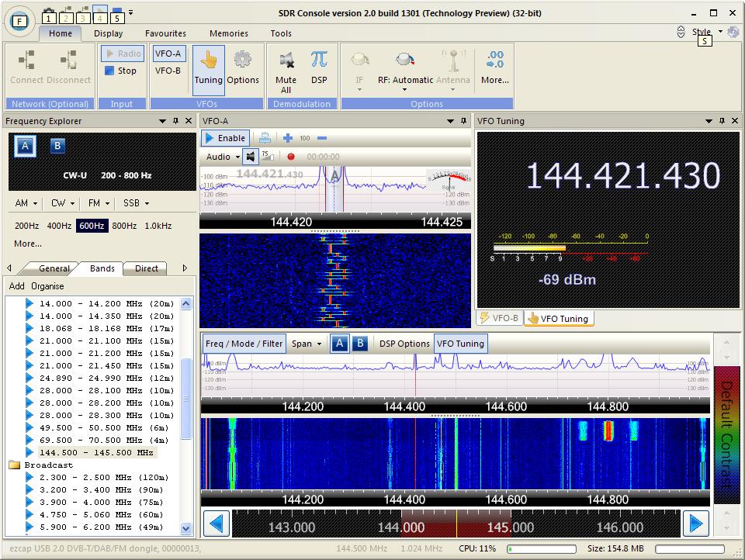Select 144.500 - 145.500 MHz band
The width and height of the screenshot is (745, 560).
click(x=96, y=453)
